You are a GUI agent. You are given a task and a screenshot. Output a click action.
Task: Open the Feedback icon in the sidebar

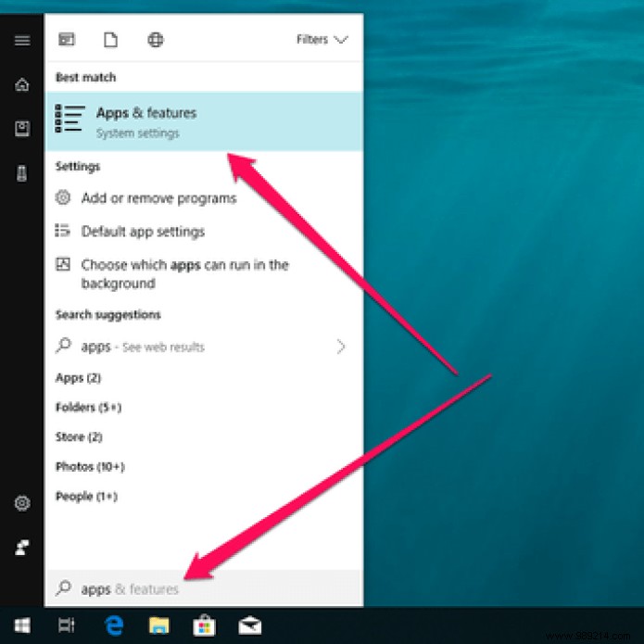pos(22,547)
